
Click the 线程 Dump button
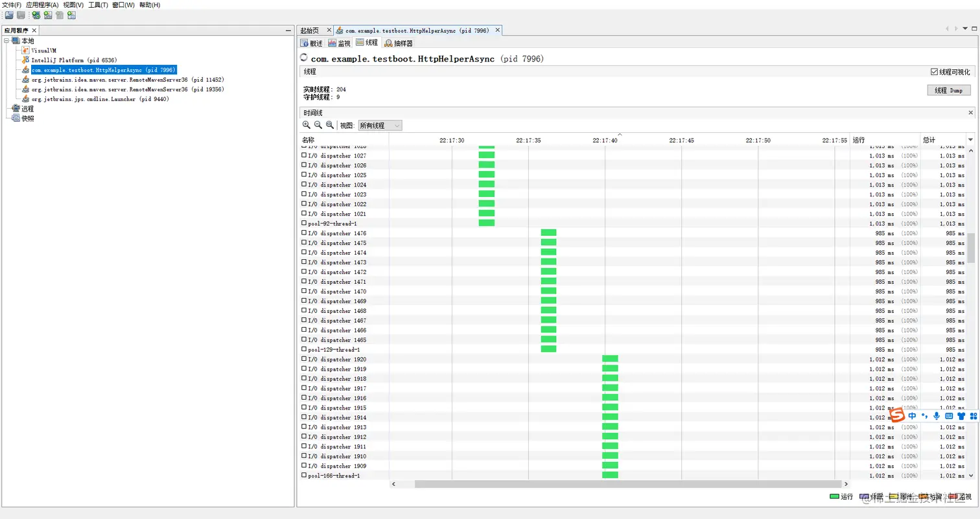point(949,91)
